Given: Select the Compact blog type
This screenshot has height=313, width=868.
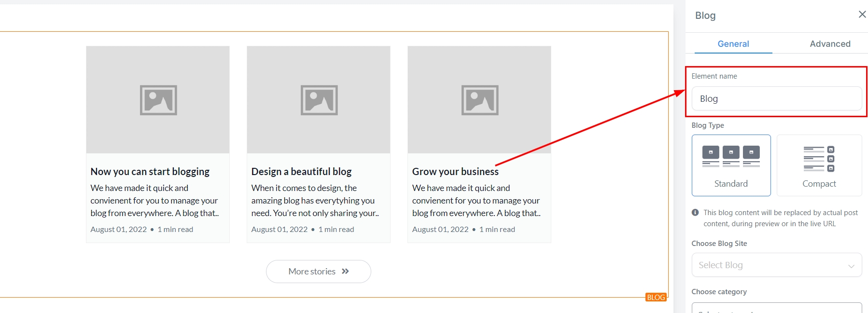Looking at the screenshot, I should coord(819,165).
